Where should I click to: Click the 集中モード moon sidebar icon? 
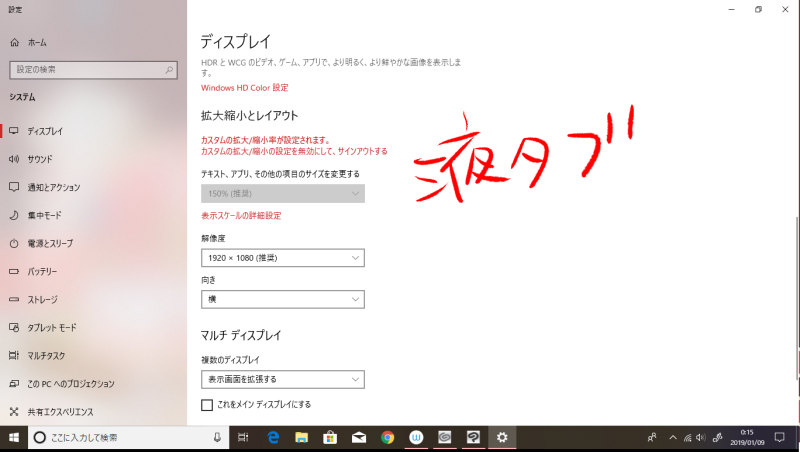coord(14,215)
